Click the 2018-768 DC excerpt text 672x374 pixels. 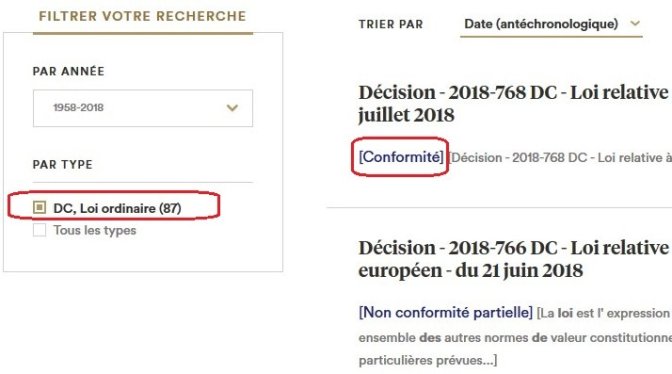560,158
